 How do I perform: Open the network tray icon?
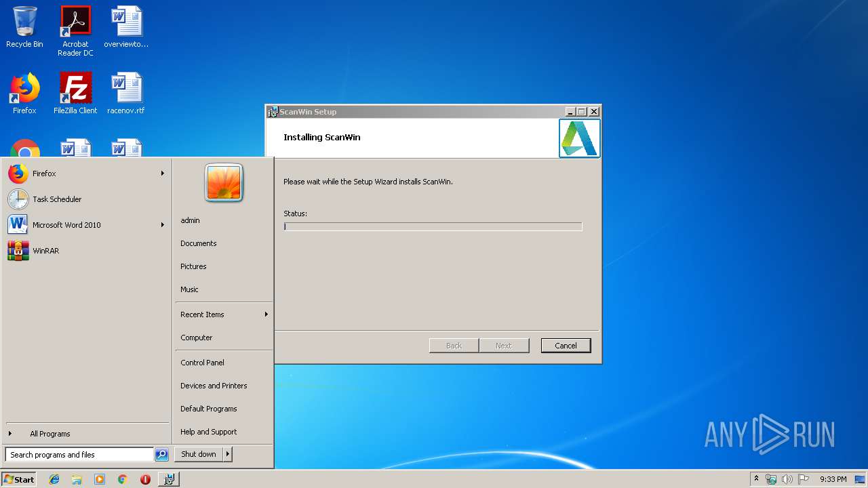pyautogui.click(x=771, y=479)
